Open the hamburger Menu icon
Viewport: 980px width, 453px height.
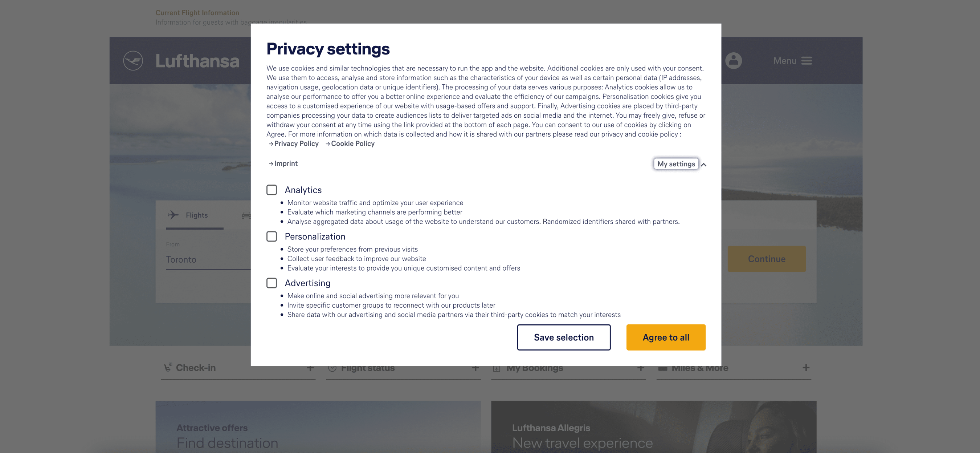806,61
